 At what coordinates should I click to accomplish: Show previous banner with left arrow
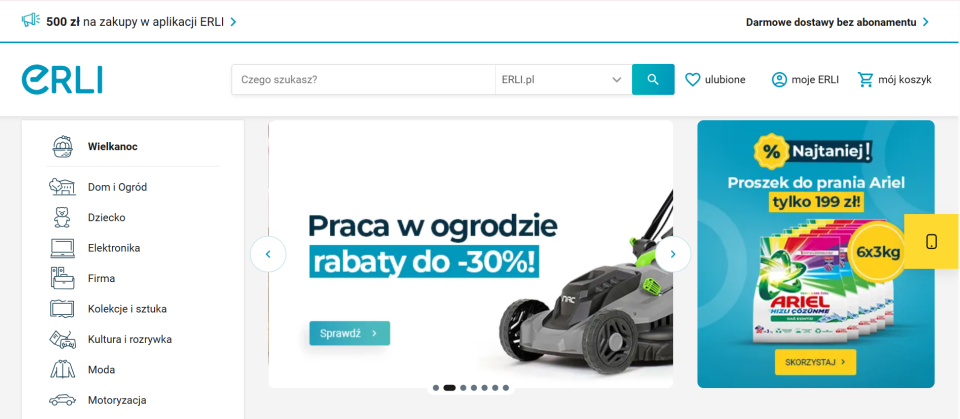[x=268, y=254]
